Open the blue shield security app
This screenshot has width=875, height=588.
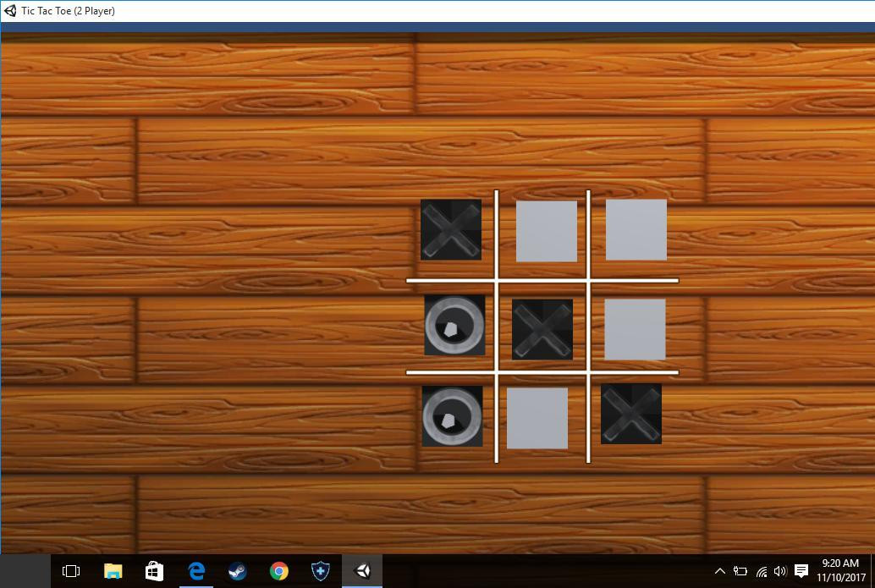(321, 571)
